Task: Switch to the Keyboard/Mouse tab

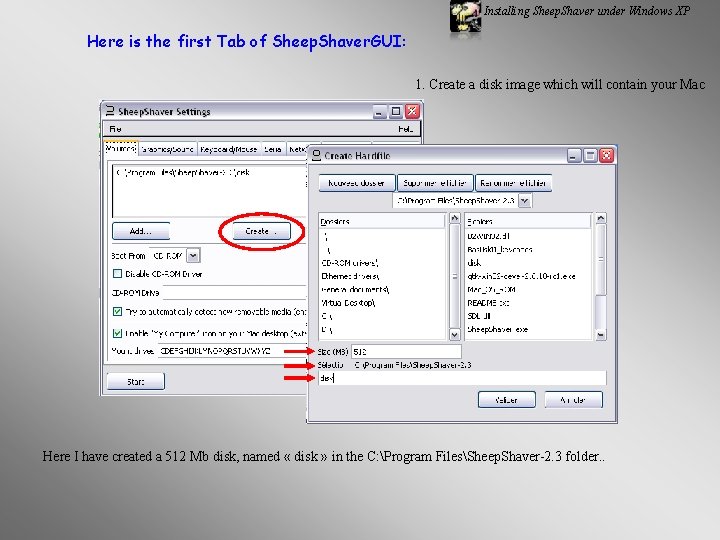Action: [x=229, y=149]
